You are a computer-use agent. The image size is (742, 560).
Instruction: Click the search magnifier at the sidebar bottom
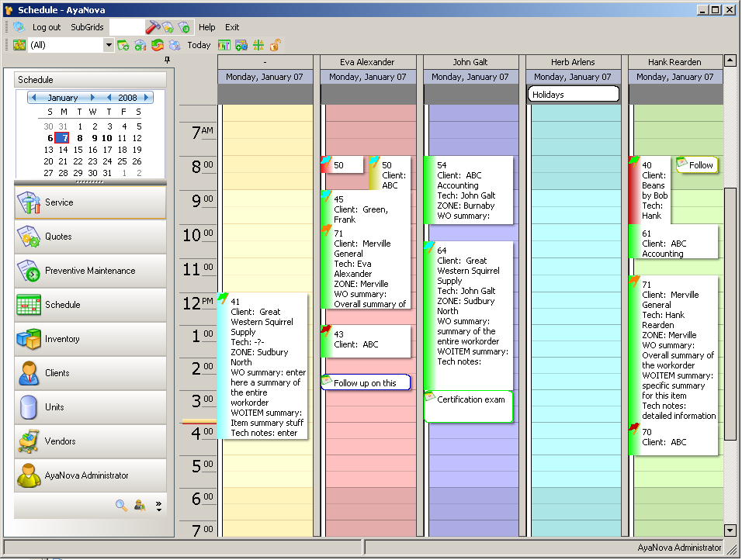tap(120, 505)
